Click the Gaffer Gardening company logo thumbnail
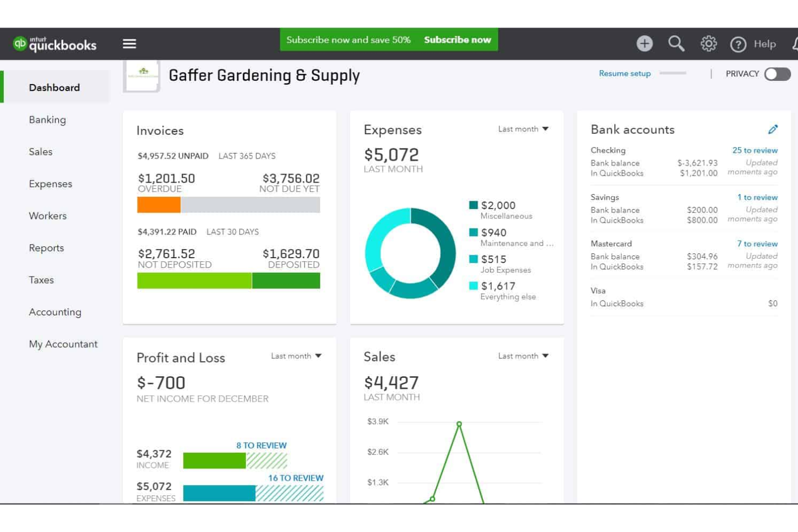Viewport: 798px width, 532px height. 142,75
